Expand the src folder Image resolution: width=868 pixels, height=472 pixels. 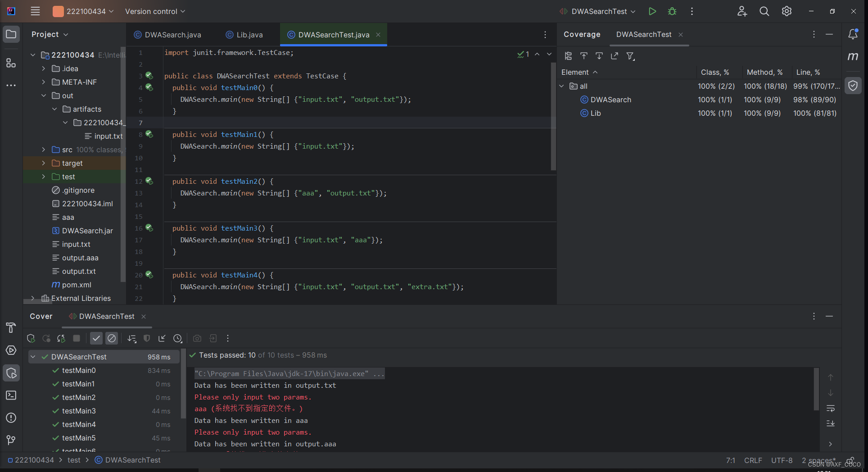pyautogui.click(x=44, y=150)
